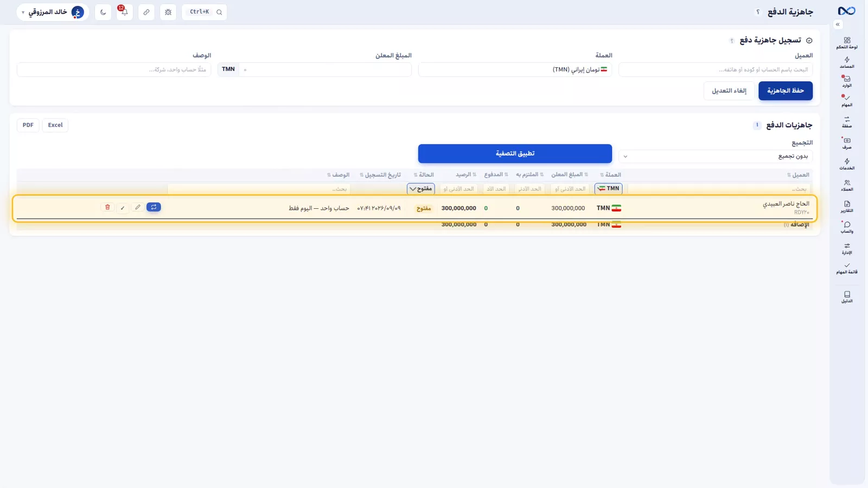Open Ctrl+K search box
Image resolution: width=868 pixels, height=488 pixels.
[x=205, y=12]
